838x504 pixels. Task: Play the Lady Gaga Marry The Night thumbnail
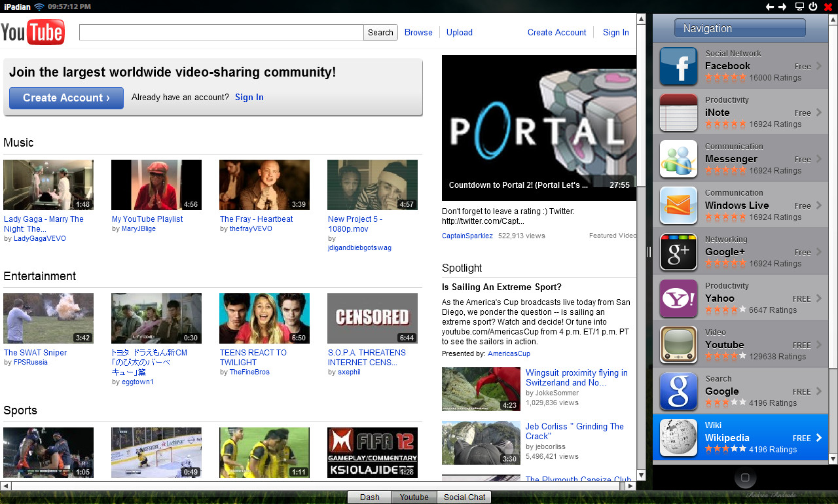pos(48,185)
